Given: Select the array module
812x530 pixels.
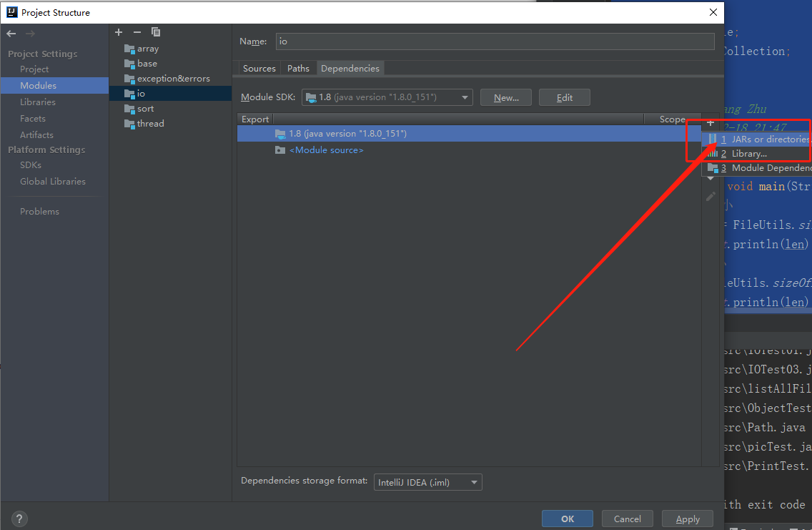Looking at the screenshot, I should [147, 49].
